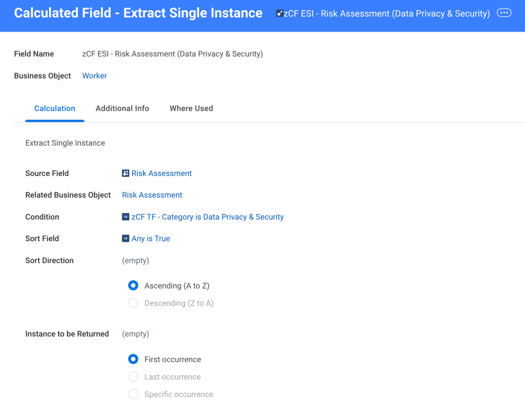Click the Field Name value text

click(172, 54)
